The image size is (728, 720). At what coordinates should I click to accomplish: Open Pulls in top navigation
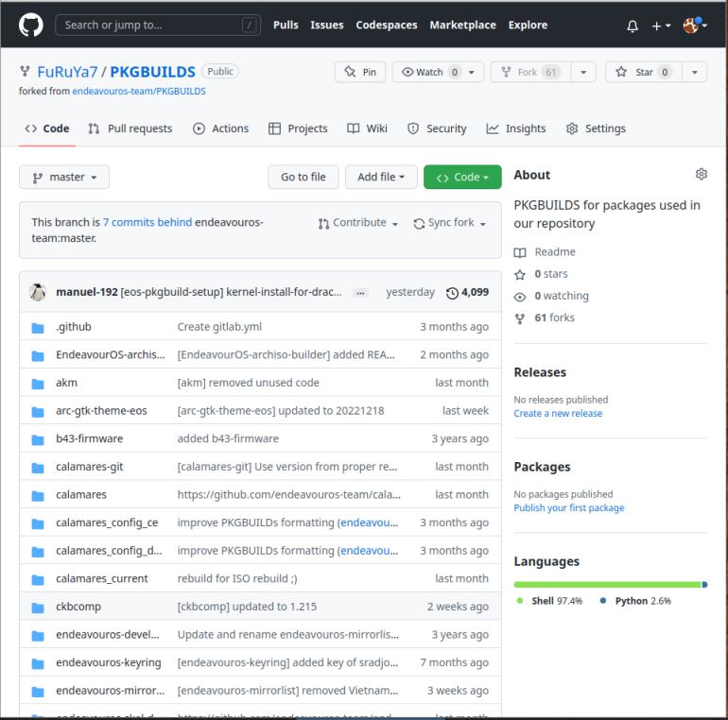pyautogui.click(x=286, y=26)
